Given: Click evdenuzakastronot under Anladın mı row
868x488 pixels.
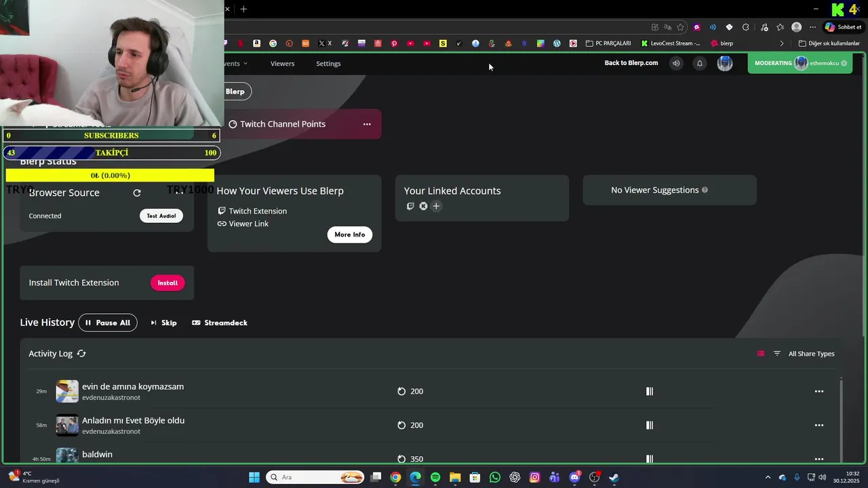Looking at the screenshot, I should click(x=111, y=432).
